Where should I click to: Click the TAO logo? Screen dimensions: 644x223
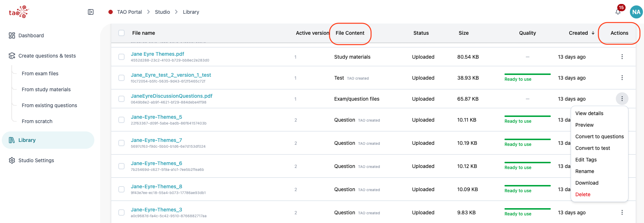point(19,12)
